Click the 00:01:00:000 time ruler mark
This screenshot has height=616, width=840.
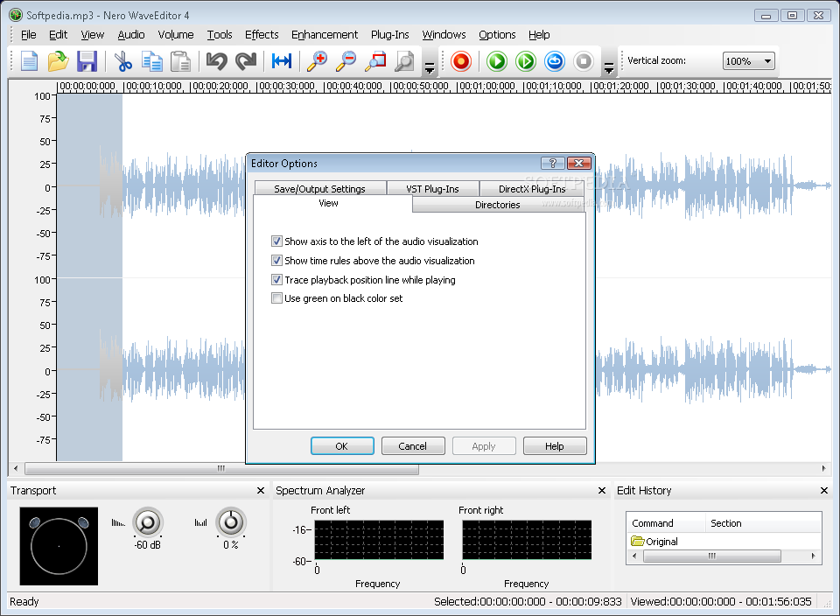click(486, 86)
